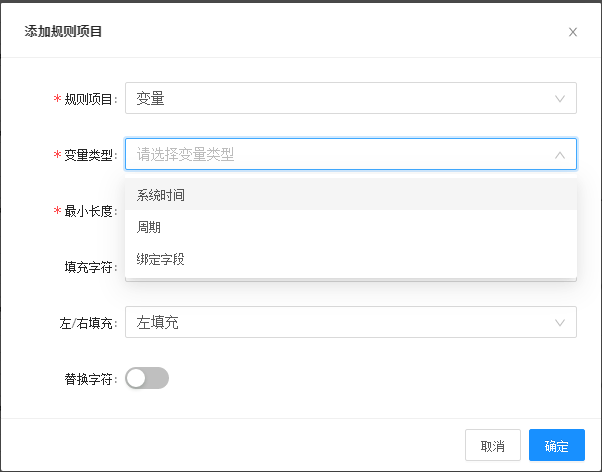Click the 添加规则项目 dialog title
This screenshot has width=602, height=472.
coord(63,31)
